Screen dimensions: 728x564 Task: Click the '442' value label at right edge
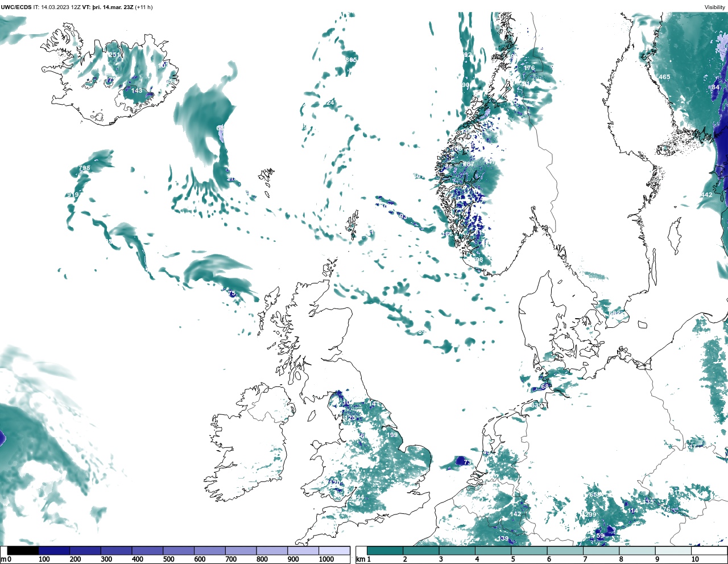coord(706,195)
